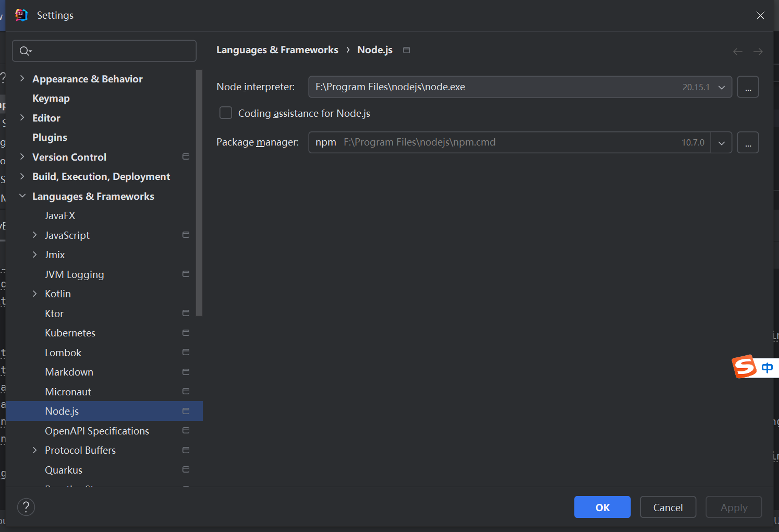
Task: Expand the Version Control section
Action: click(x=22, y=156)
